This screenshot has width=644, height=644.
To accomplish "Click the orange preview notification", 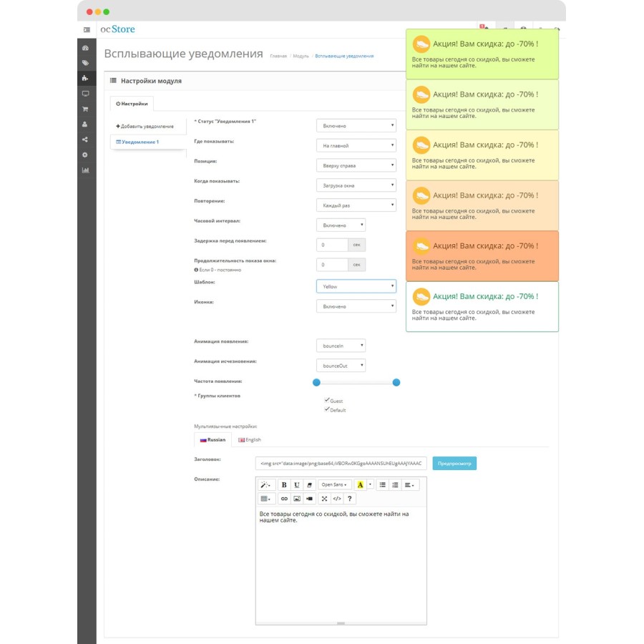I will point(482,256).
